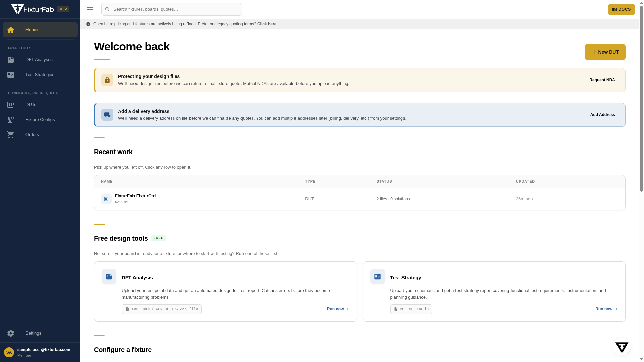644x362 pixels.
Task: Run the DFT Analysis now
Action: point(338,309)
